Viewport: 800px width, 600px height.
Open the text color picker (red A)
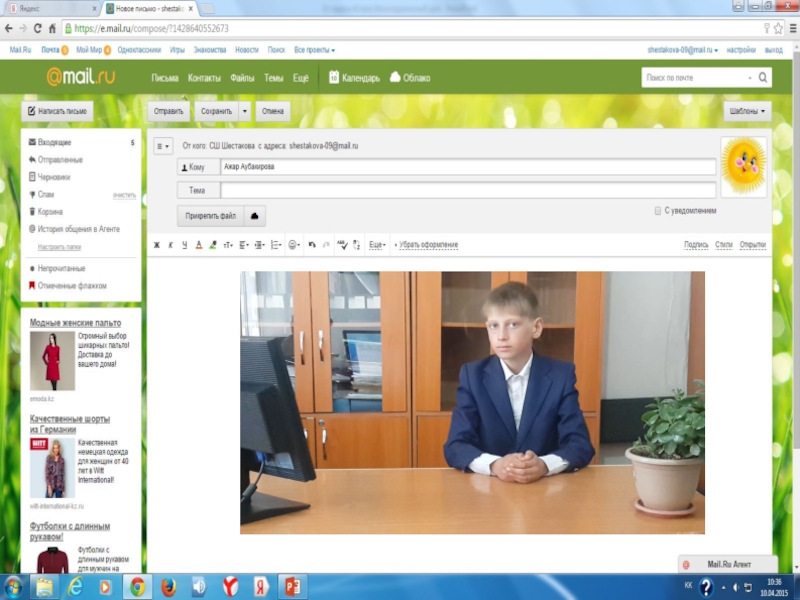[199, 245]
